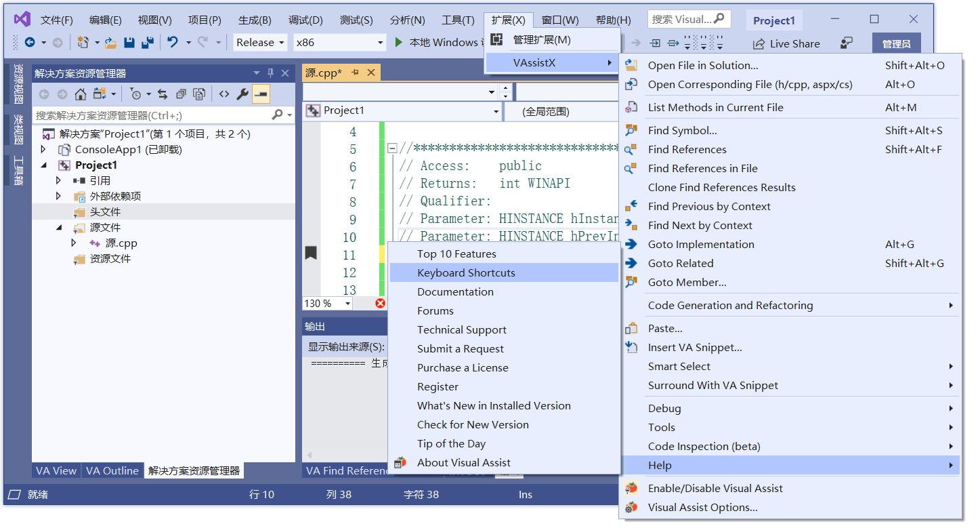Viewport: 980px width, 528px height.
Task: Click the 管理员 button in title bar
Action: tap(896, 44)
